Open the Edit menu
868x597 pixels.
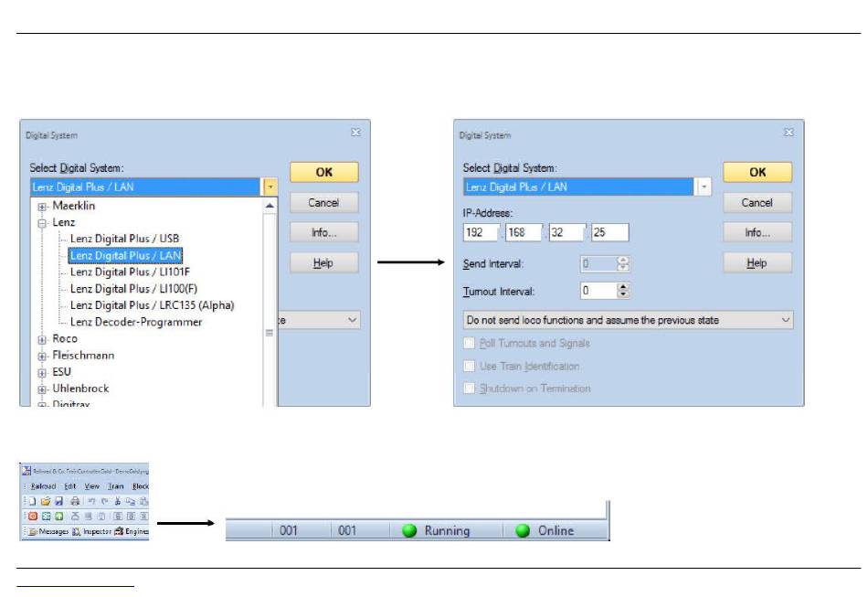[69, 486]
